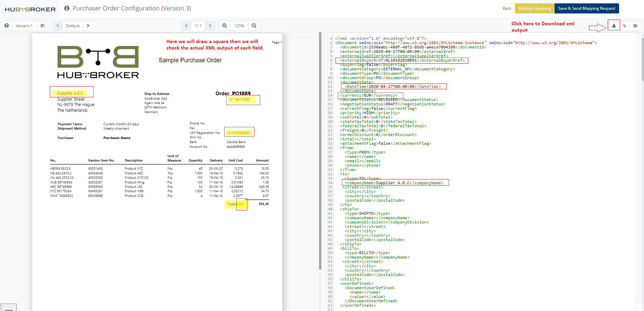Click the Default layout label
Screen dimensions: 644x311
pos(73,26)
